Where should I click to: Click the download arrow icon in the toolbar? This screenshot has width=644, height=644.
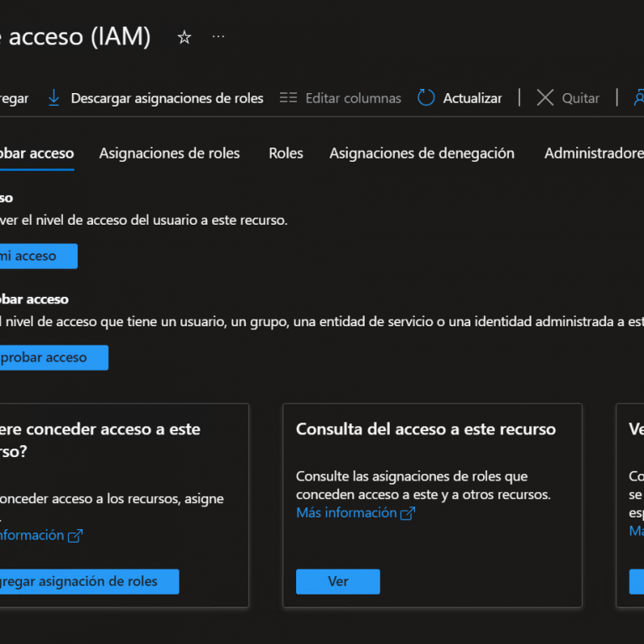point(54,98)
